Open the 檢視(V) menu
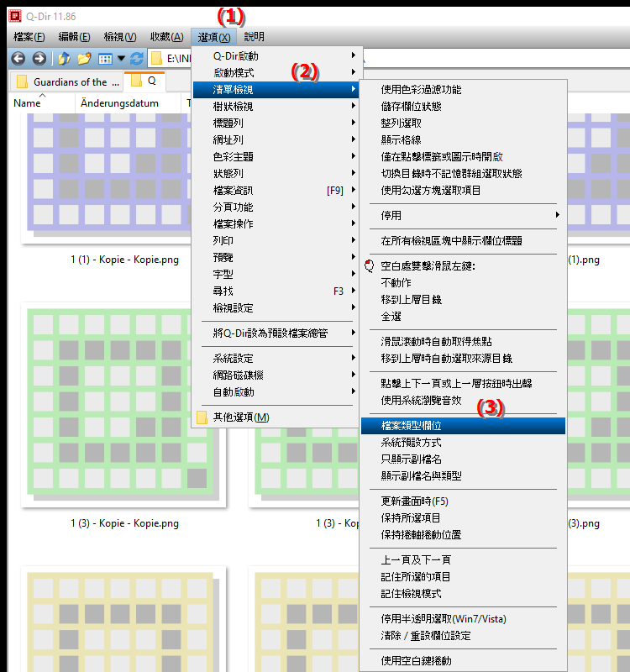This screenshot has height=672, width=630. pos(120,37)
